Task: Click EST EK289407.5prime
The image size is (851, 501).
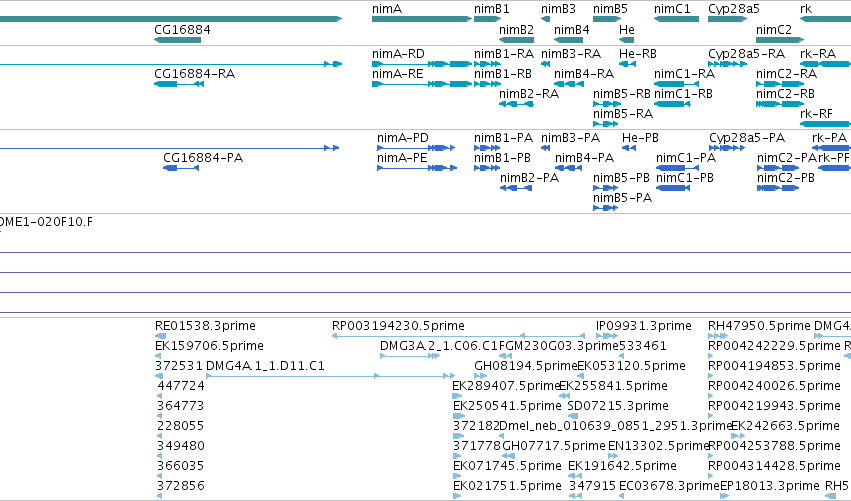Action: (458, 396)
